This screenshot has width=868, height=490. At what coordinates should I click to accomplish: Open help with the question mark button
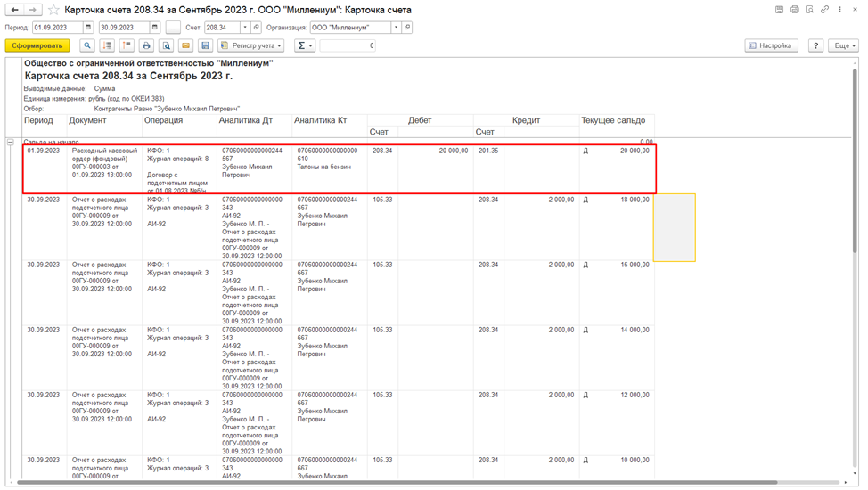click(815, 45)
